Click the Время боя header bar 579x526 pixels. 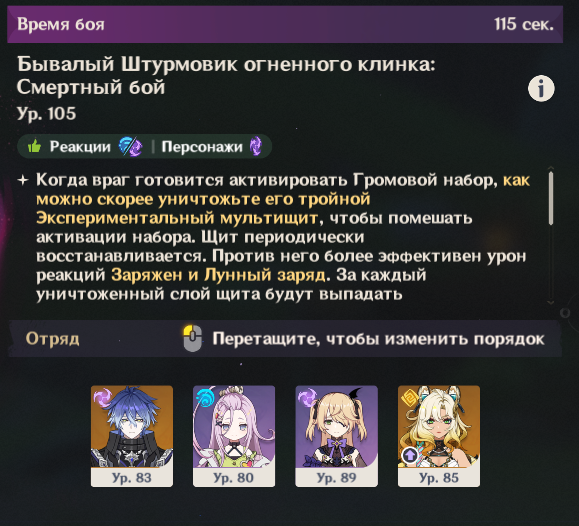point(285,24)
